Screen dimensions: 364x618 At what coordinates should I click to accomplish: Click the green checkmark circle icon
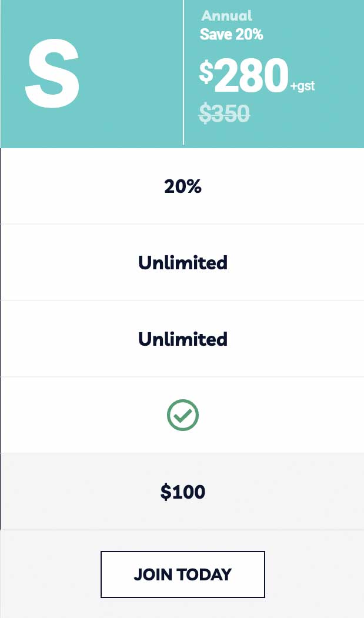(x=183, y=415)
